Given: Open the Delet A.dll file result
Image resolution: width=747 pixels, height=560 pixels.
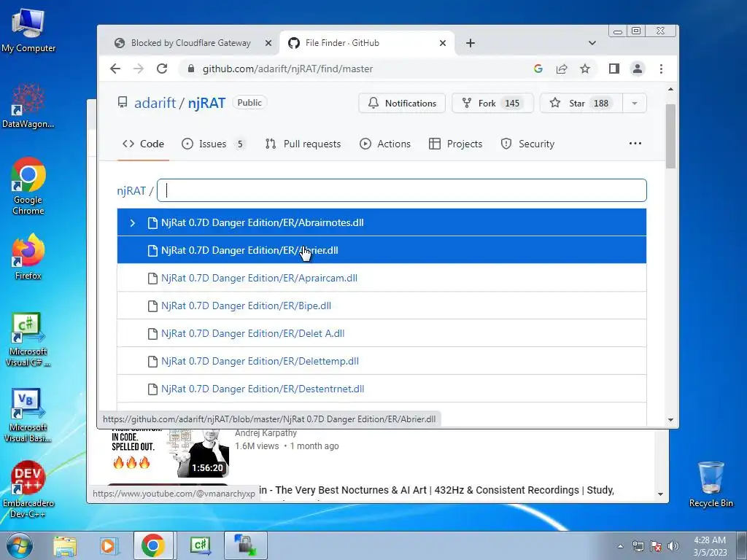Looking at the screenshot, I should [x=382, y=333].
